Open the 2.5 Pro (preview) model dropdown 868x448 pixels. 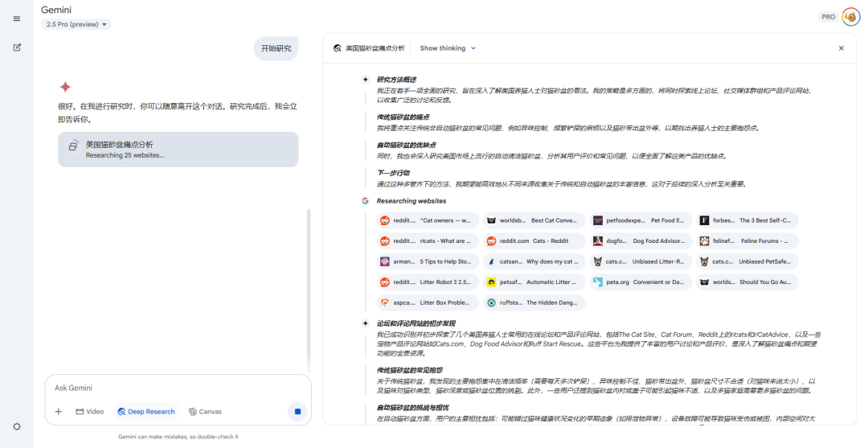click(x=76, y=24)
